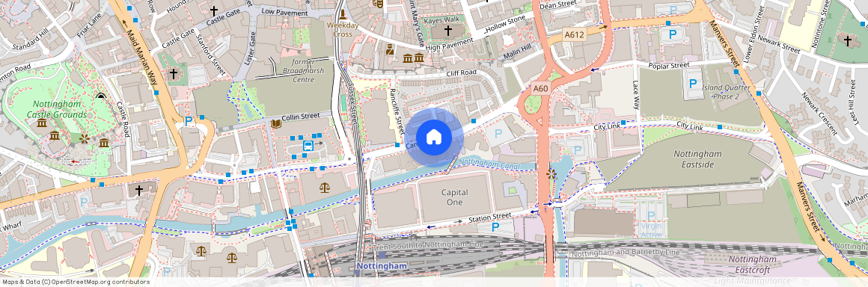Viewport: 868px width, 287px height.
Task: Select the bus station icon below Collin Street
Action: [x=308, y=146]
